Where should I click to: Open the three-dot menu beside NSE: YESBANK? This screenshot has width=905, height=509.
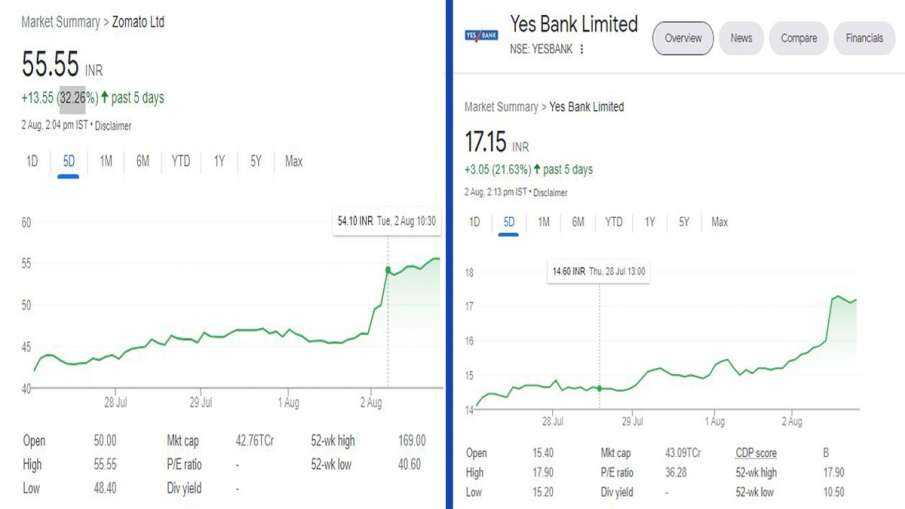pos(582,49)
